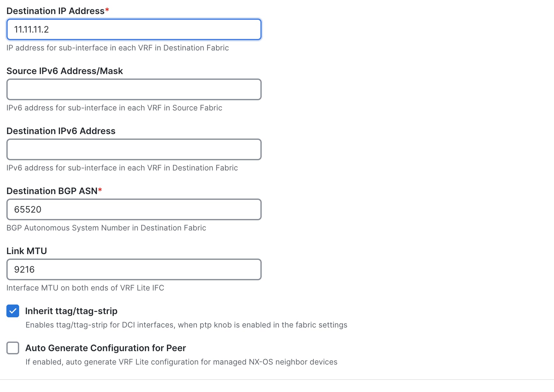Viewport: 554px width, 392px height.
Task: Click the Destination IP Address label
Action: pyautogui.click(x=54, y=11)
